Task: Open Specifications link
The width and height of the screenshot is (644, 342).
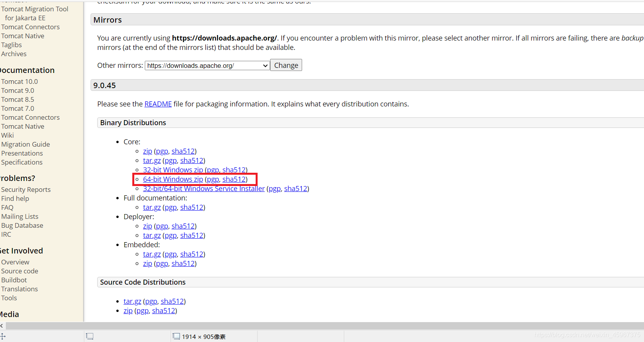Action: click(22, 162)
